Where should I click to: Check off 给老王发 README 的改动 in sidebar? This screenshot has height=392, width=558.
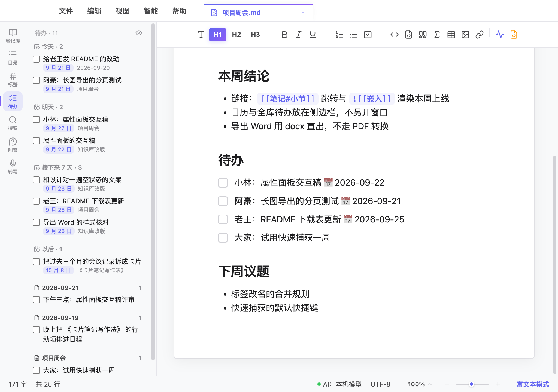tap(36, 59)
